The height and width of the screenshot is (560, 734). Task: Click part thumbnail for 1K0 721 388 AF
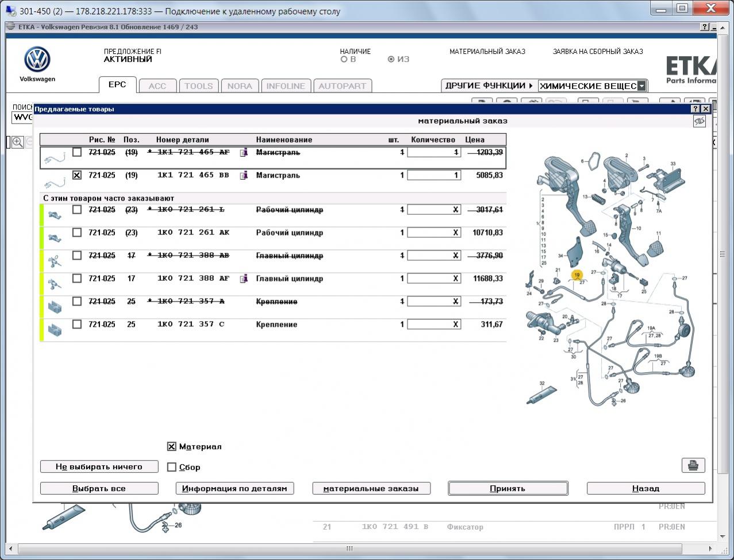click(x=55, y=284)
